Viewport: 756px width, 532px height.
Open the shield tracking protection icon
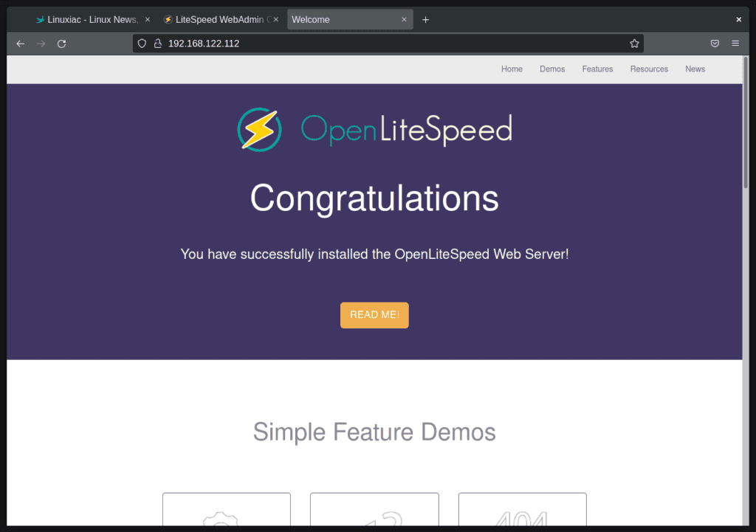(142, 44)
